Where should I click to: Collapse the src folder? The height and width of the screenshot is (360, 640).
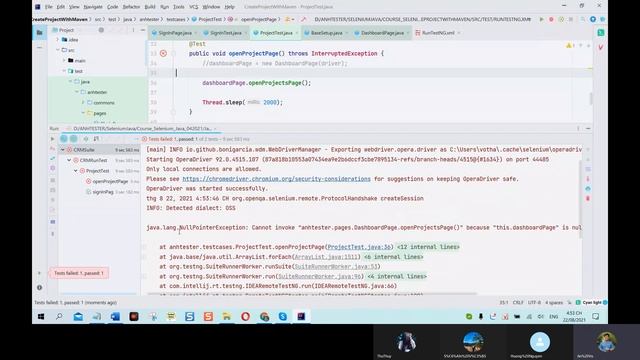click(58, 50)
